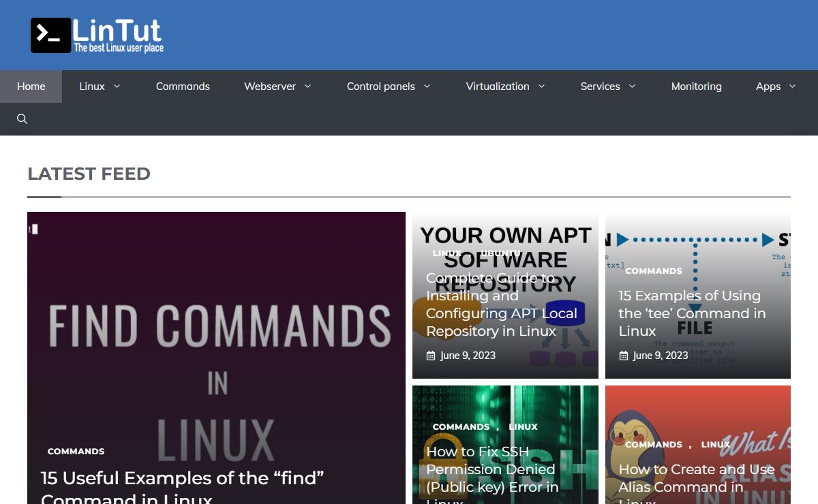Open the Commands menu item
Image resolution: width=818 pixels, height=504 pixels.
point(183,86)
